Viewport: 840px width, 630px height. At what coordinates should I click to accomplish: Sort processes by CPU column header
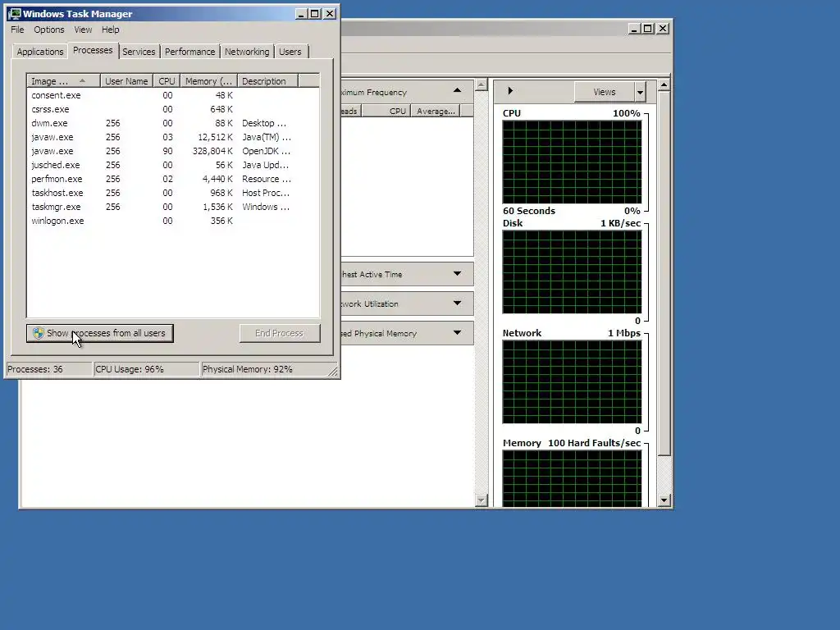click(x=167, y=81)
